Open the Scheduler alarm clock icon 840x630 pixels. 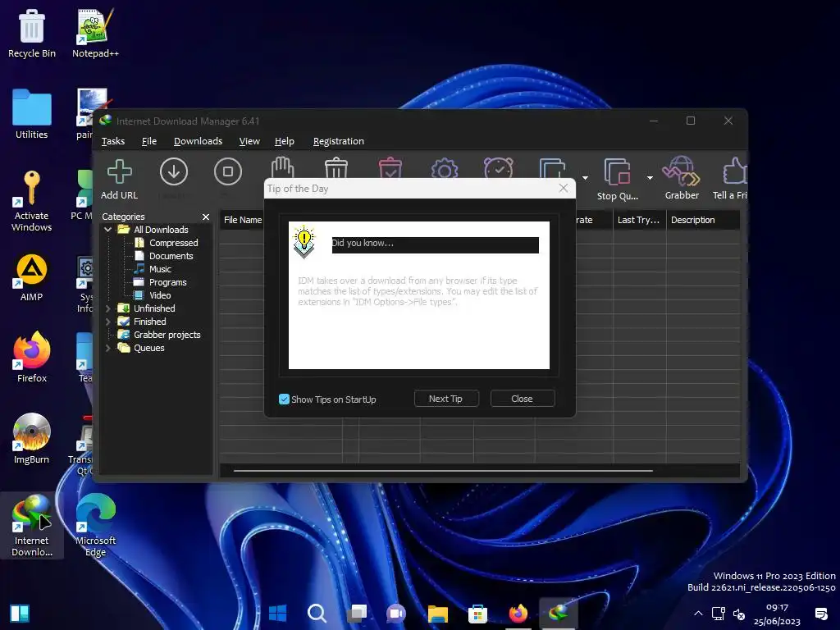499,167
